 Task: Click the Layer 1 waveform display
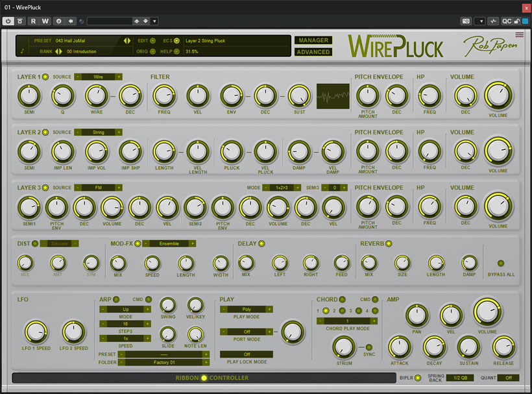click(333, 96)
